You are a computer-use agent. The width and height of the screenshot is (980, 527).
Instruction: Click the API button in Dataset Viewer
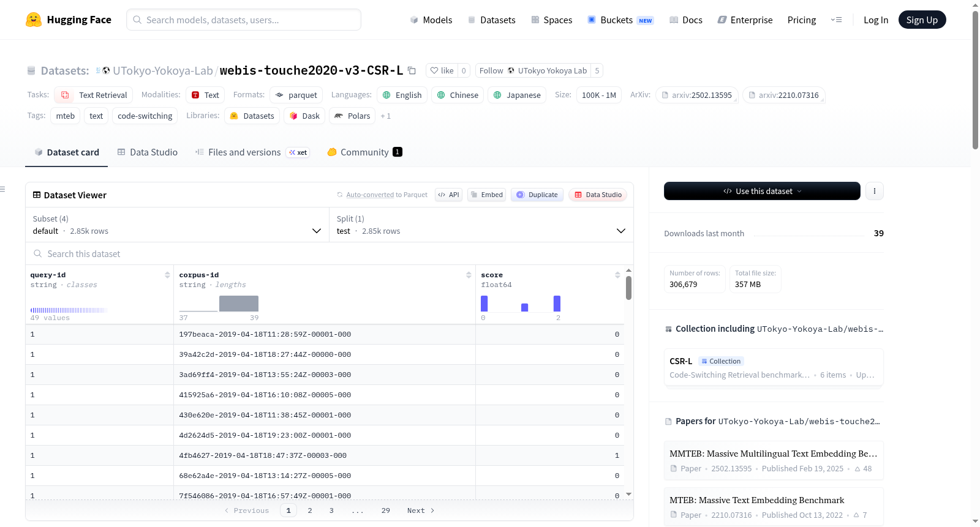click(448, 195)
